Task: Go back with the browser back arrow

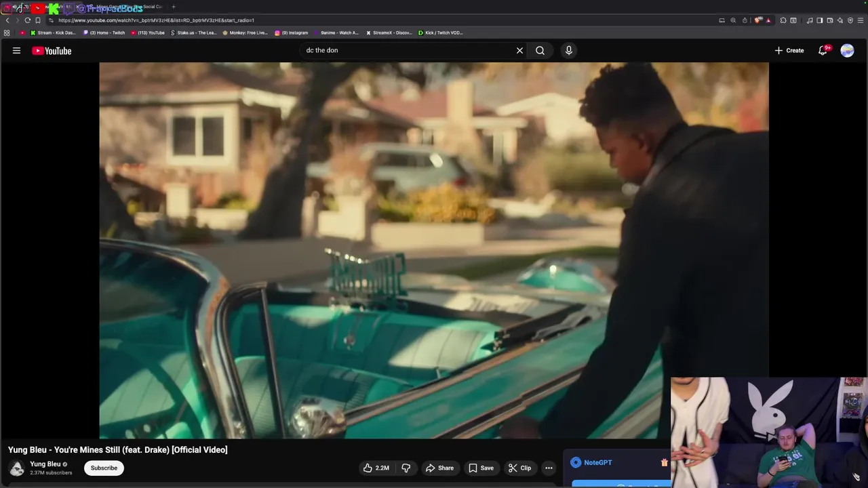Action: pos(7,20)
